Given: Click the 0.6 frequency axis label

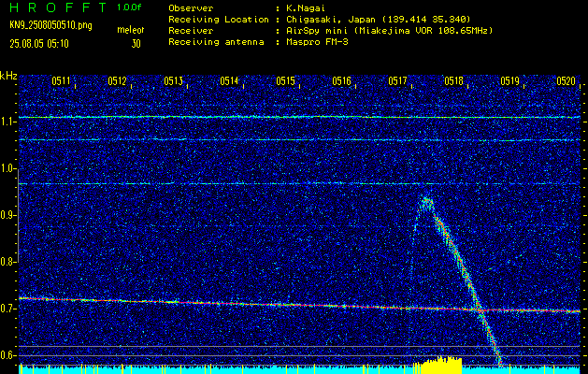Looking at the screenshot, I should point(7,355).
